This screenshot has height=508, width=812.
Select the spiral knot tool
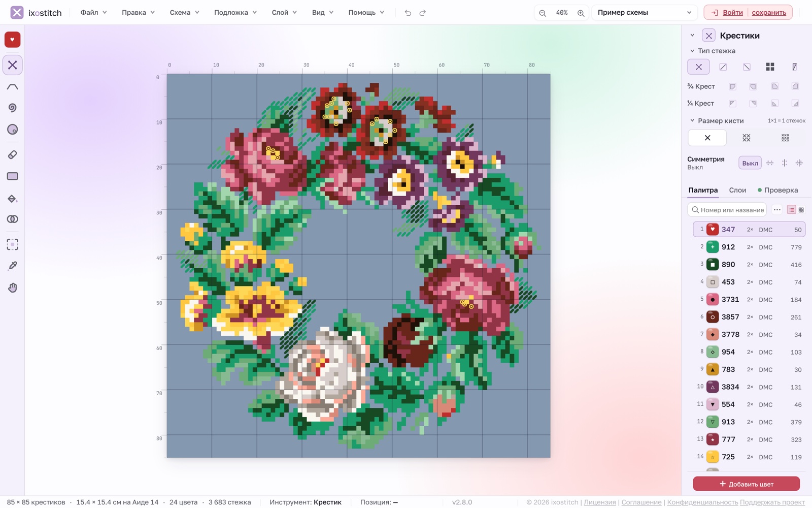[13, 108]
